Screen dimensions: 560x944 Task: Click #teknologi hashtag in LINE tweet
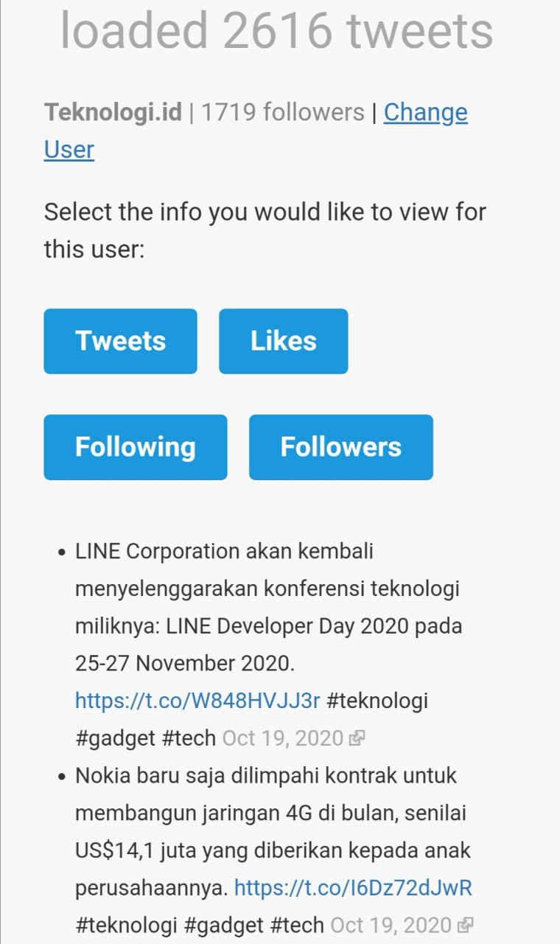[x=377, y=700]
